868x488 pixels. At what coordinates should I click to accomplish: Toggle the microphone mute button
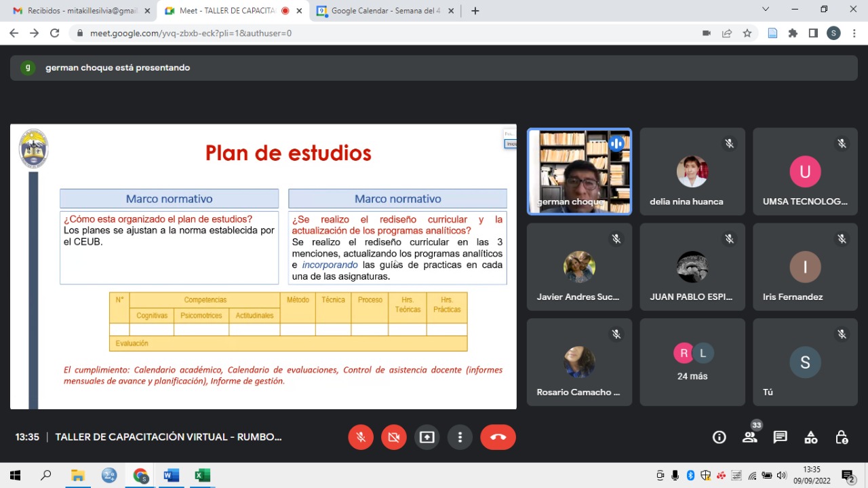pos(361,437)
